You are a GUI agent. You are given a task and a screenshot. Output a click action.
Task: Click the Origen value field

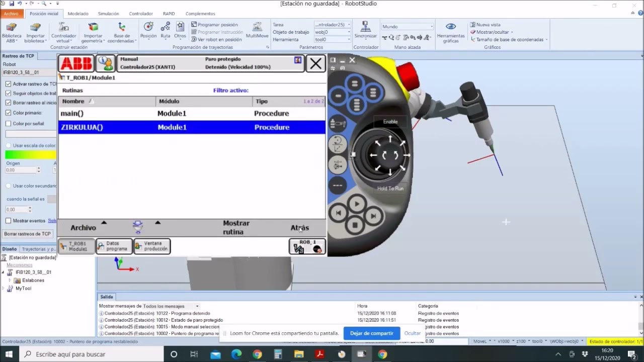pyautogui.click(x=22, y=170)
